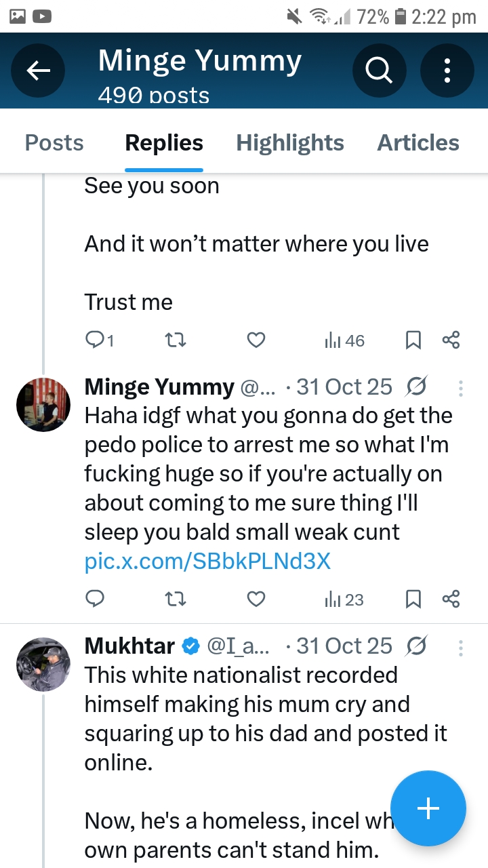Screen dimensions: 488x868
Task: Open pic.x.com/SBbkPLNd3X link
Action: coord(207,561)
